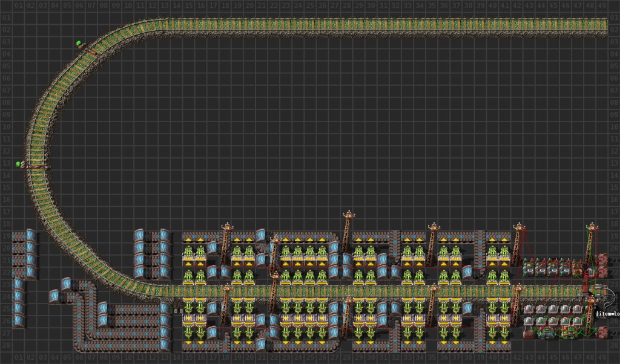
Task: Open the multiplication combinator with sun symbol
Action: (x=529, y=265)
